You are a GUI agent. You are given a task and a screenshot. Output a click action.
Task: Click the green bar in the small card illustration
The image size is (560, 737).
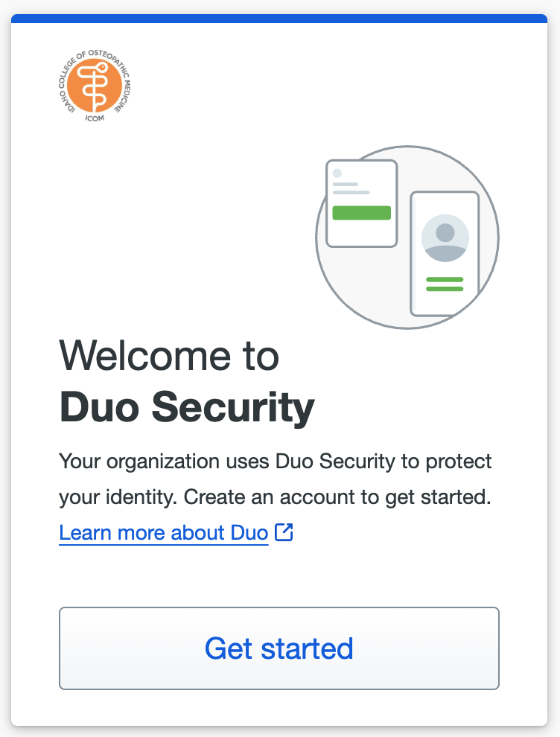(362, 213)
